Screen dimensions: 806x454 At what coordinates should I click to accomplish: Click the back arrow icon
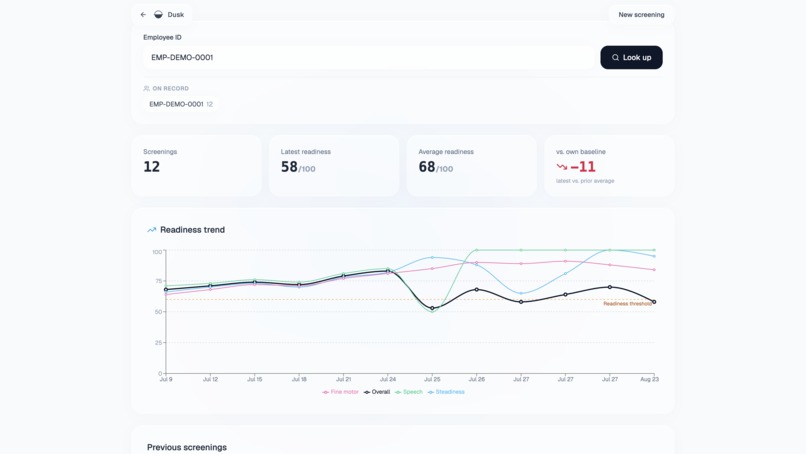pyautogui.click(x=143, y=15)
